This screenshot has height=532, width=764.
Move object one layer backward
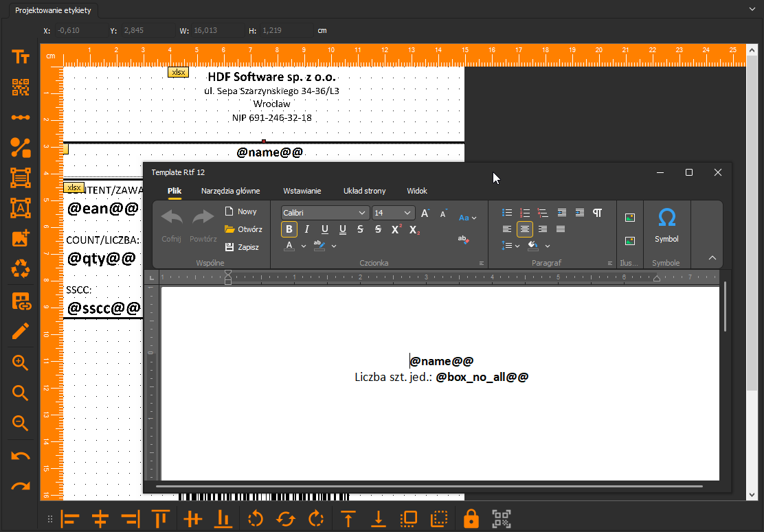pos(439,519)
